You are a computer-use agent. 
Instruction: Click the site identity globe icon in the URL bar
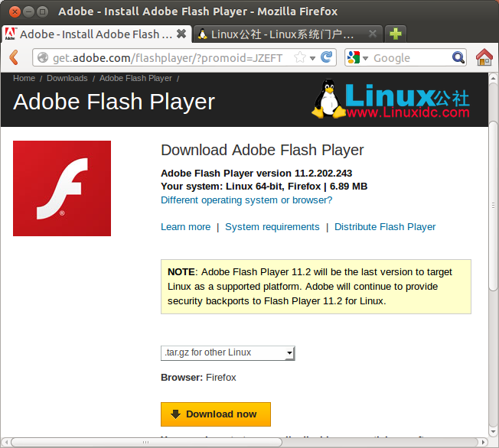43,57
